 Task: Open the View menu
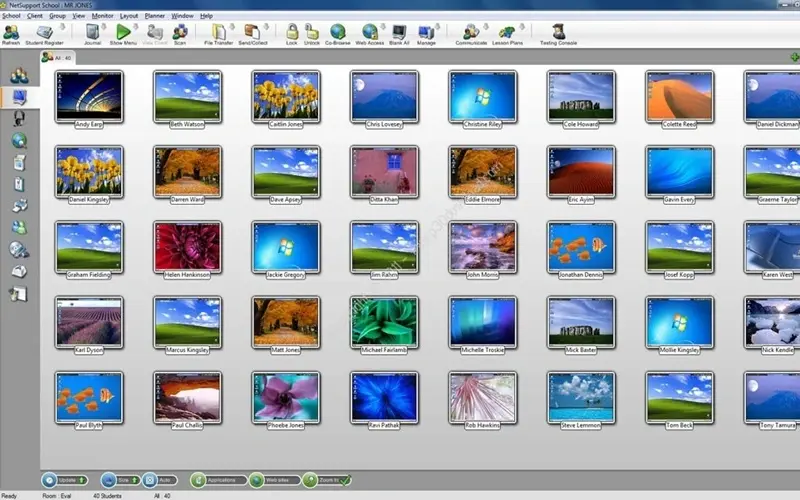coord(79,16)
